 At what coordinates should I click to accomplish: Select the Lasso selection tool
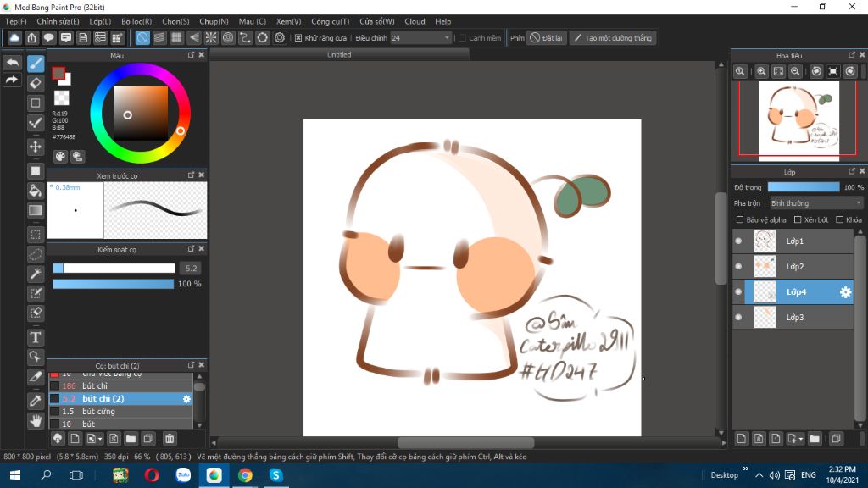tap(36, 254)
